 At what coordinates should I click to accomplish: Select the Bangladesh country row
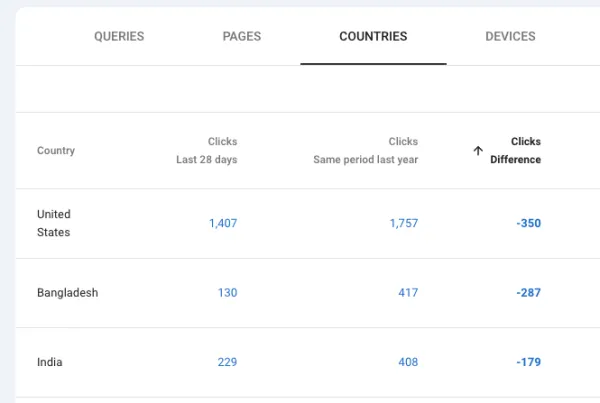click(308, 293)
